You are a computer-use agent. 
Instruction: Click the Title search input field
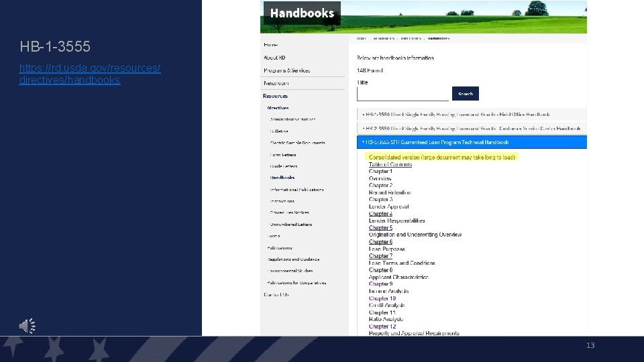pos(402,94)
